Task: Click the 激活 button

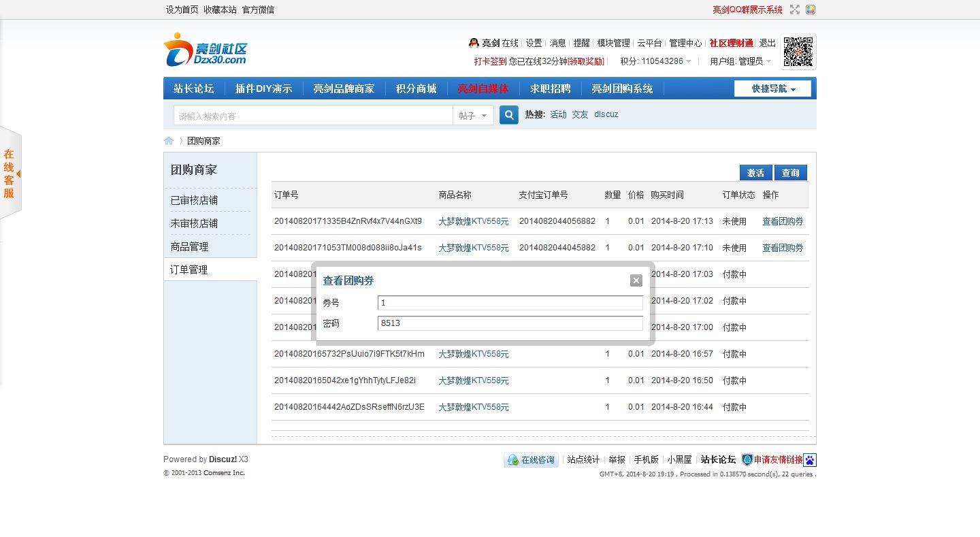Action: pos(755,173)
